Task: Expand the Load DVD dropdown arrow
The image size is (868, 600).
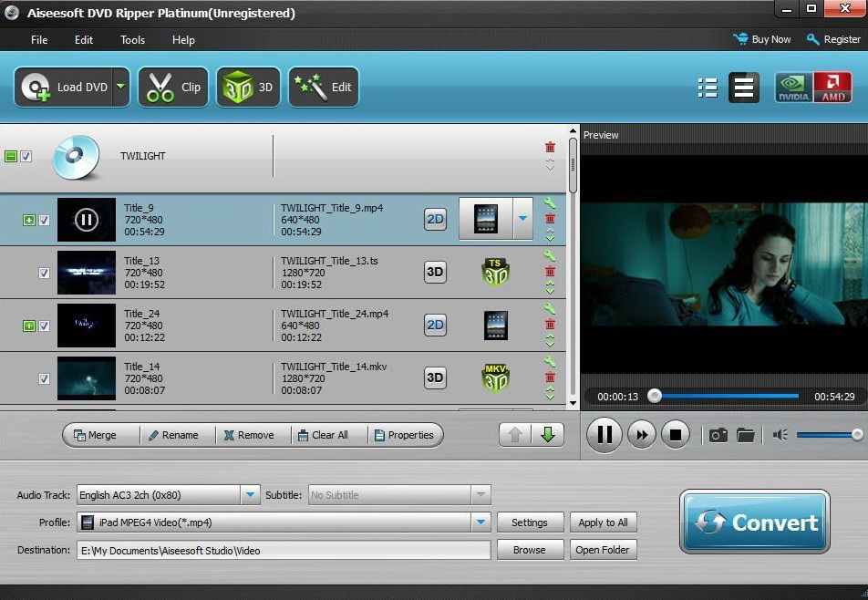Action: [x=120, y=88]
